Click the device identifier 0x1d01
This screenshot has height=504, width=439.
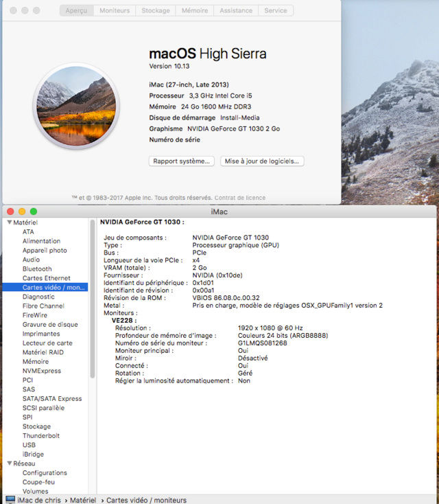(203, 282)
